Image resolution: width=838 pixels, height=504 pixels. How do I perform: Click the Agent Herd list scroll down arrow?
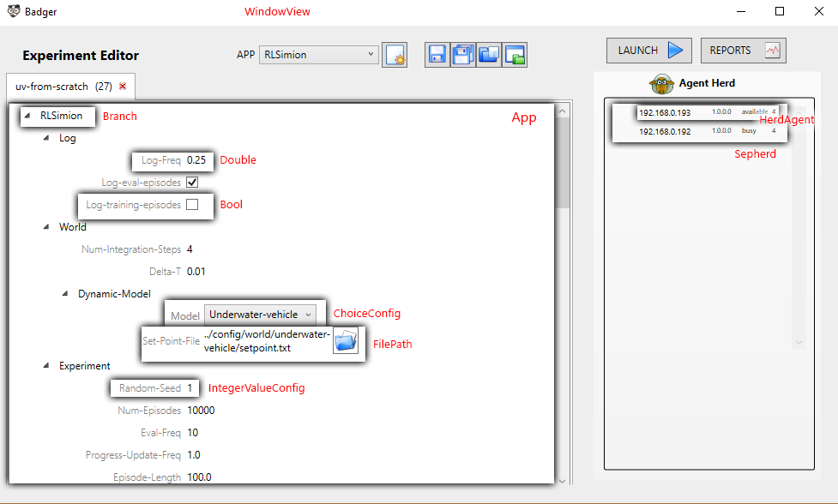[799, 343]
